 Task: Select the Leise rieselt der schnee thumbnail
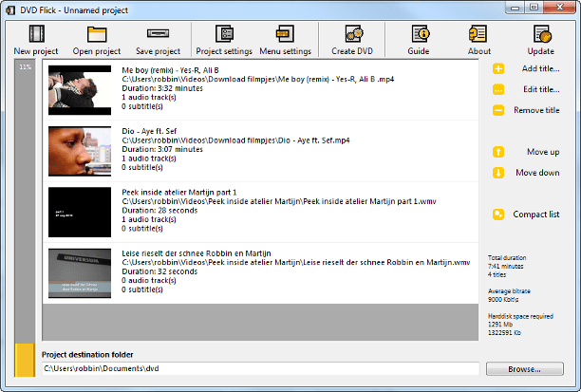80,273
